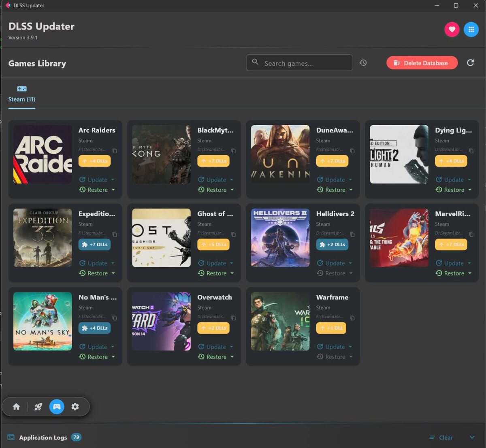Image resolution: width=486 pixels, height=448 pixels.
Task: Open the Ghost of Tsushima cover thumbnail
Action: click(x=161, y=238)
